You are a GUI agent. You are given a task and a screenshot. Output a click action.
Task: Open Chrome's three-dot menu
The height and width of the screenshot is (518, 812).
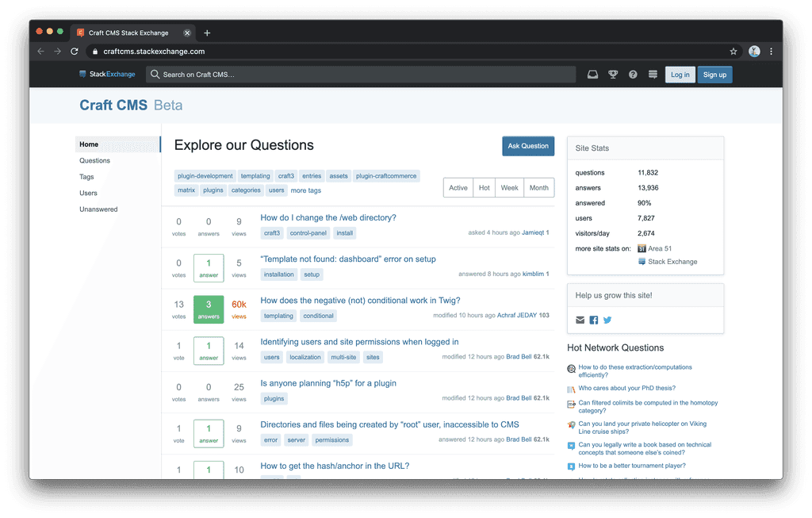click(771, 52)
